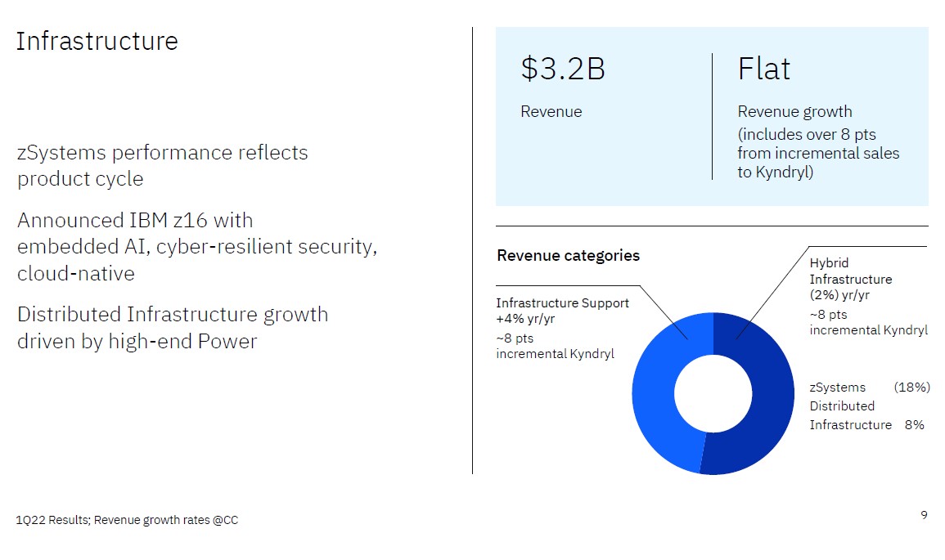
Task: Click the Revenue label under $3.2B
Action: tap(551, 112)
